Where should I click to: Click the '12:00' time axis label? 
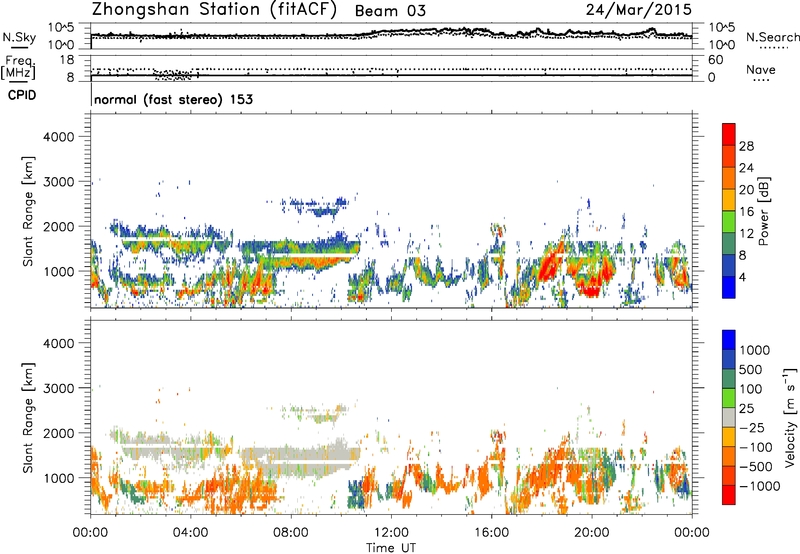click(x=391, y=533)
